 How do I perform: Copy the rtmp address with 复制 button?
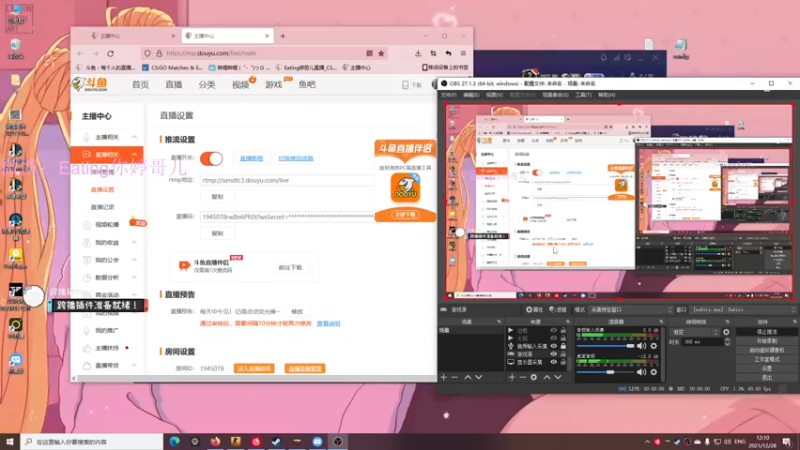(x=217, y=196)
